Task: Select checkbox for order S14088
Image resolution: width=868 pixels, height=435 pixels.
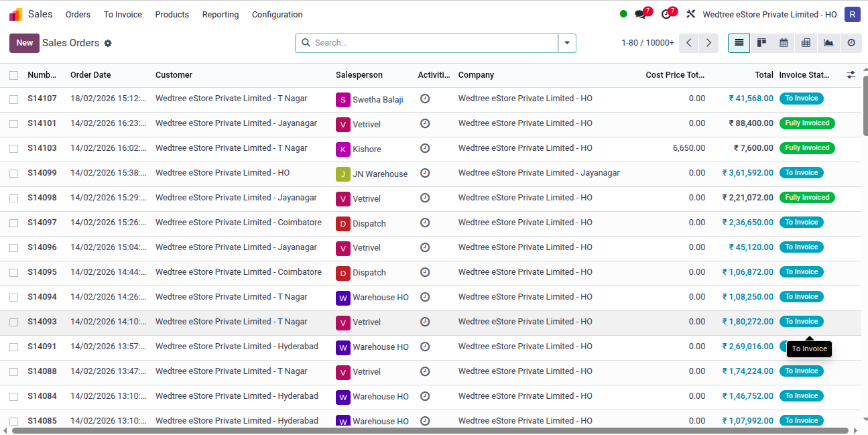Action: coord(14,372)
